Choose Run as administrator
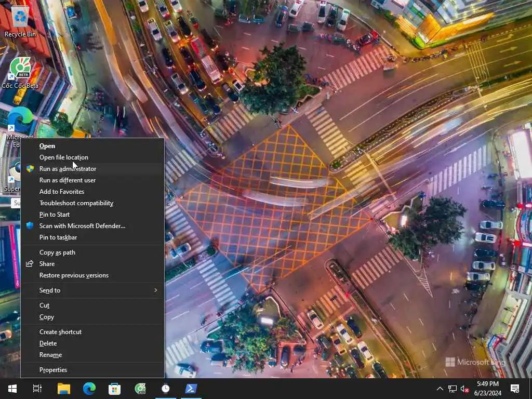The width and height of the screenshot is (532, 399). pyautogui.click(x=92, y=169)
